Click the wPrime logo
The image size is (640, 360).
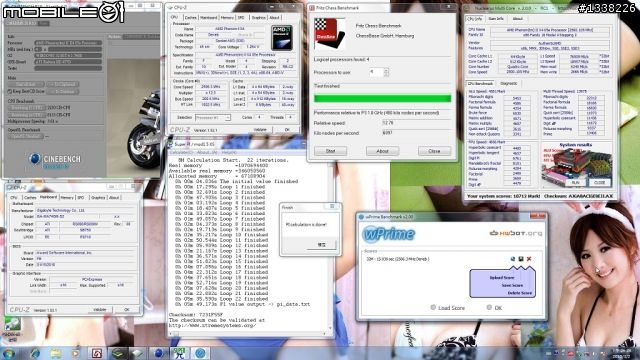[x=389, y=234]
